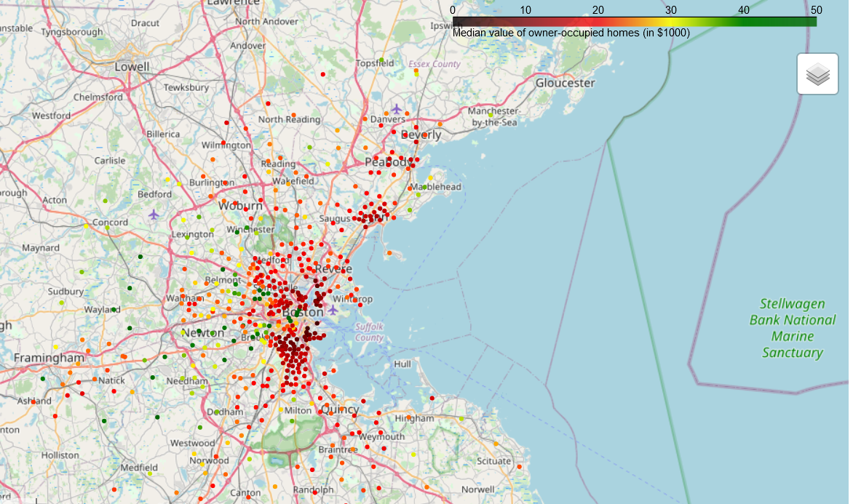Click the 'Topsfield' town label
Image resolution: width=853 pixels, height=504 pixels.
375,63
